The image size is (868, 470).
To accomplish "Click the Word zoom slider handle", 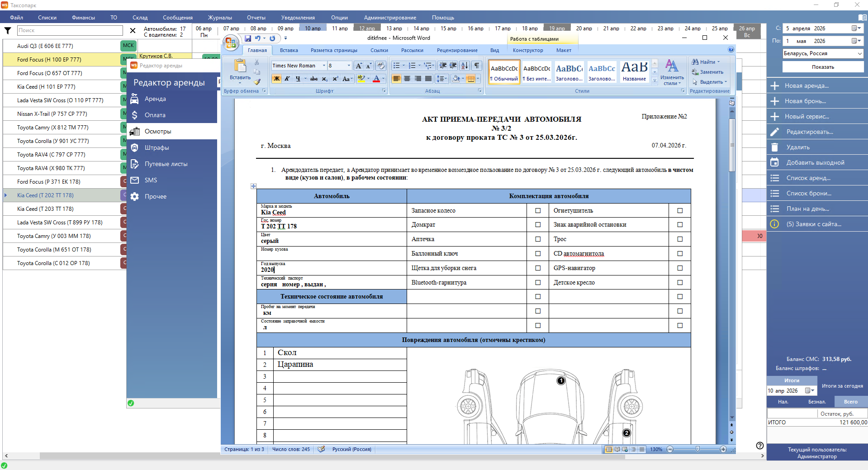I will (697, 449).
